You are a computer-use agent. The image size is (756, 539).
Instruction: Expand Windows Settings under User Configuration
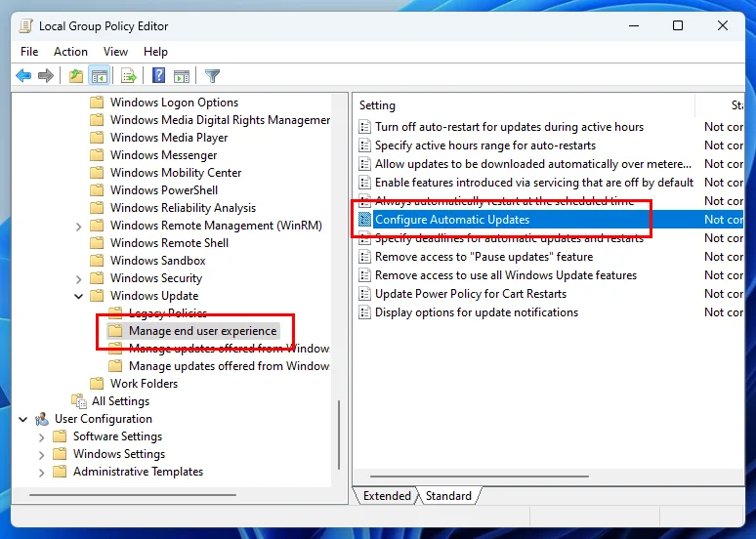click(x=41, y=454)
